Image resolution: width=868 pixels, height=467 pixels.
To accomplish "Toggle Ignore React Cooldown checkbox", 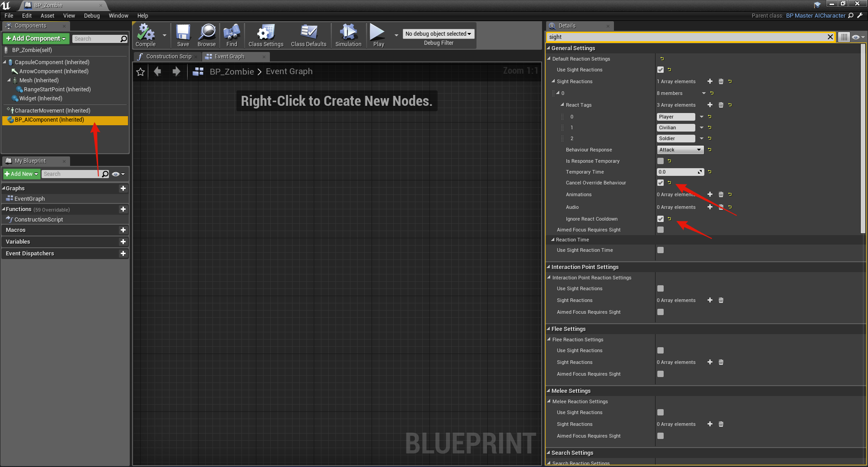I will (x=660, y=219).
